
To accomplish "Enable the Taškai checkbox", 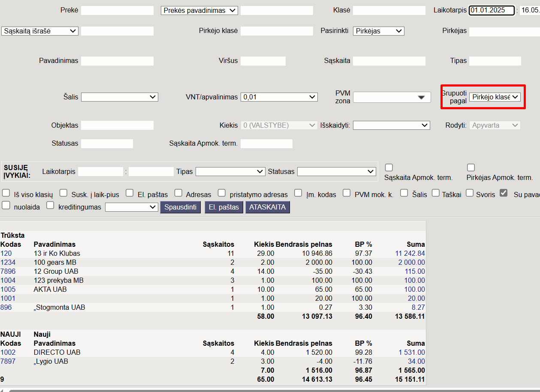I will pyautogui.click(x=436, y=193).
